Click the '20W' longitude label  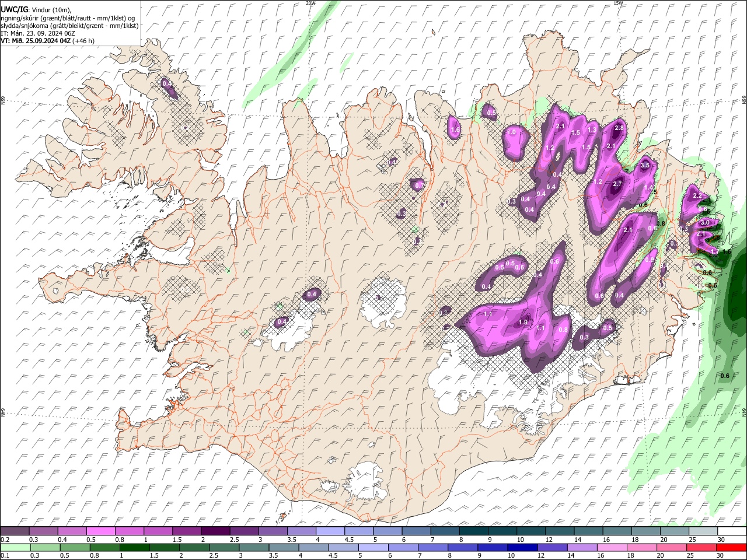(x=311, y=3)
